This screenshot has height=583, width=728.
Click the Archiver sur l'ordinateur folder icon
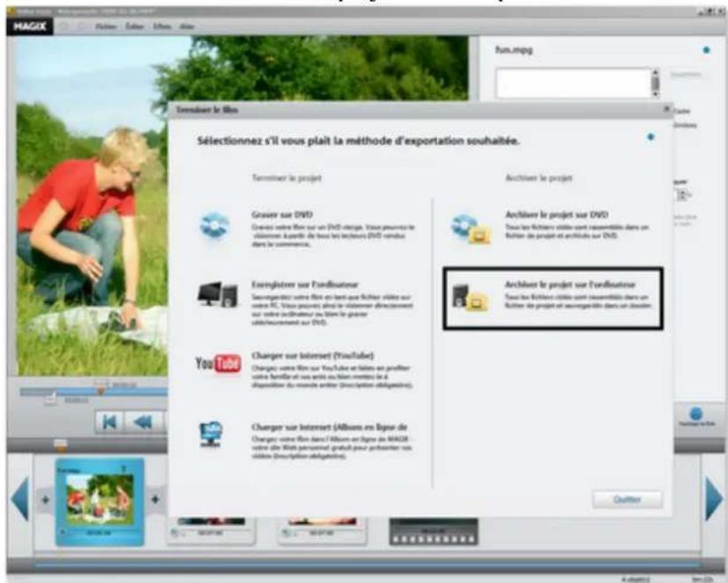point(471,297)
